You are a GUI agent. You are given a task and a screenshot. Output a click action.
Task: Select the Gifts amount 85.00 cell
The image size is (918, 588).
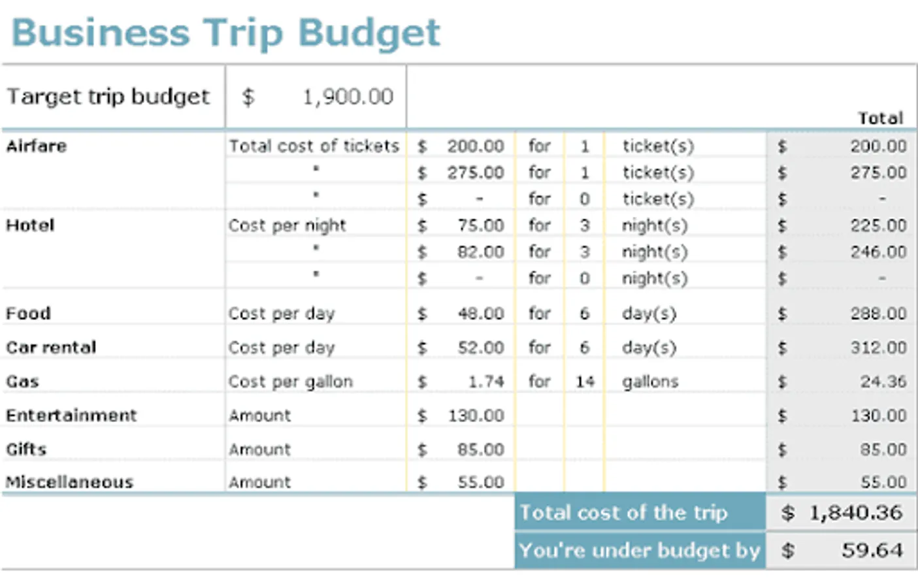coord(461,449)
